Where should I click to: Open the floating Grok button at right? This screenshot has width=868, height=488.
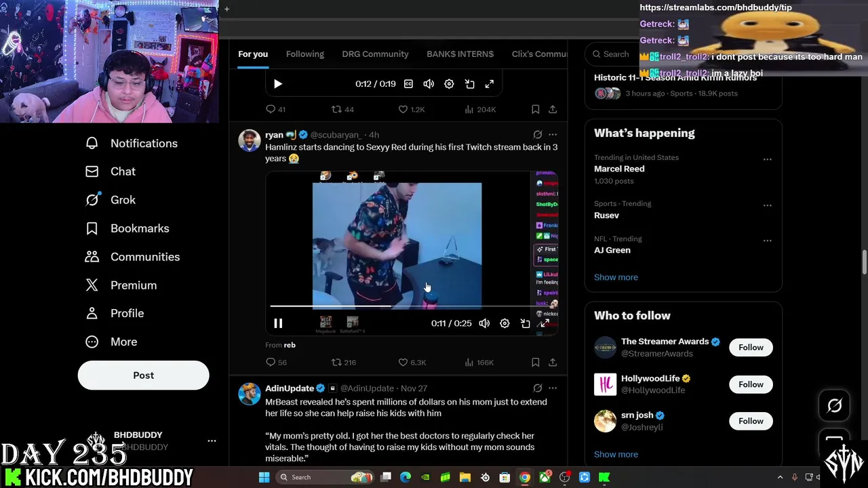[x=834, y=405]
